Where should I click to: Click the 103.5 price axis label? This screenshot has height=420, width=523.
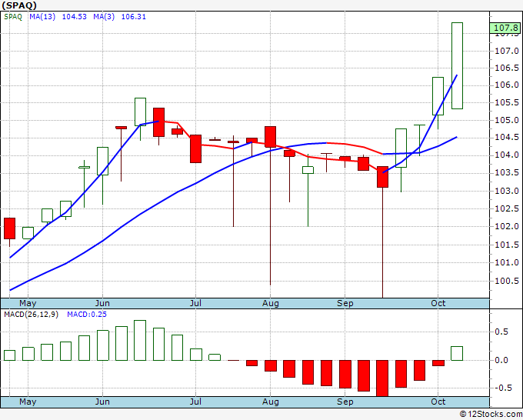(x=507, y=173)
